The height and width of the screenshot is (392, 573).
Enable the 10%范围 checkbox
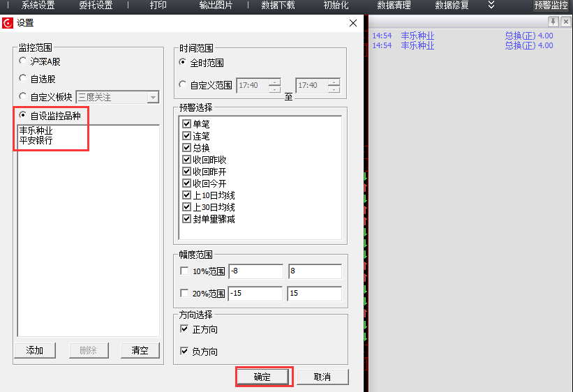(x=184, y=271)
